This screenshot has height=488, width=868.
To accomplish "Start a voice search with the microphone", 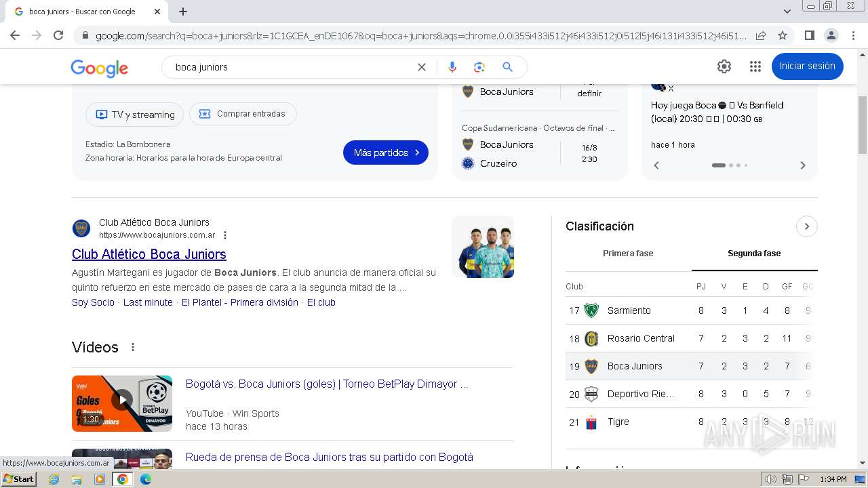I will pyautogui.click(x=452, y=67).
